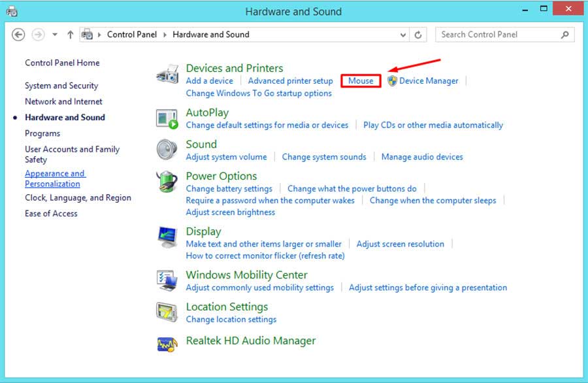This screenshot has width=588, height=383.
Task: Open Change when the computer sleeps
Action: click(433, 201)
